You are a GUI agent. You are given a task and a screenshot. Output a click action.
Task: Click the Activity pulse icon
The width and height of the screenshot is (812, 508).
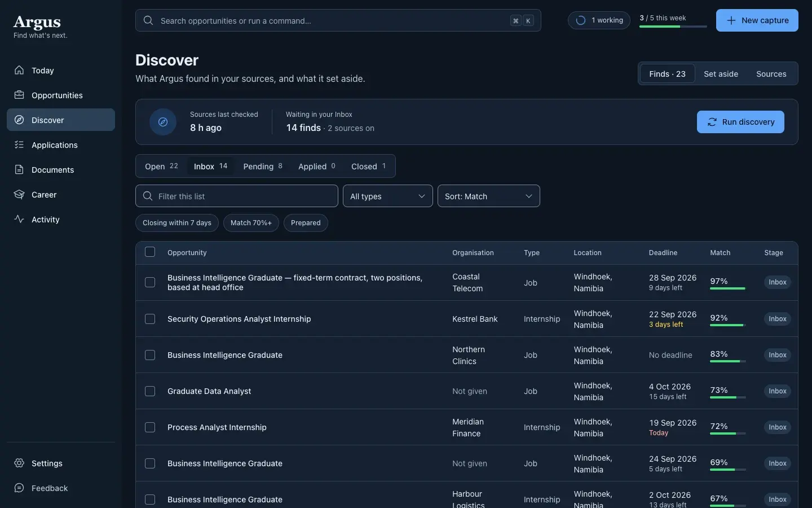(x=19, y=219)
